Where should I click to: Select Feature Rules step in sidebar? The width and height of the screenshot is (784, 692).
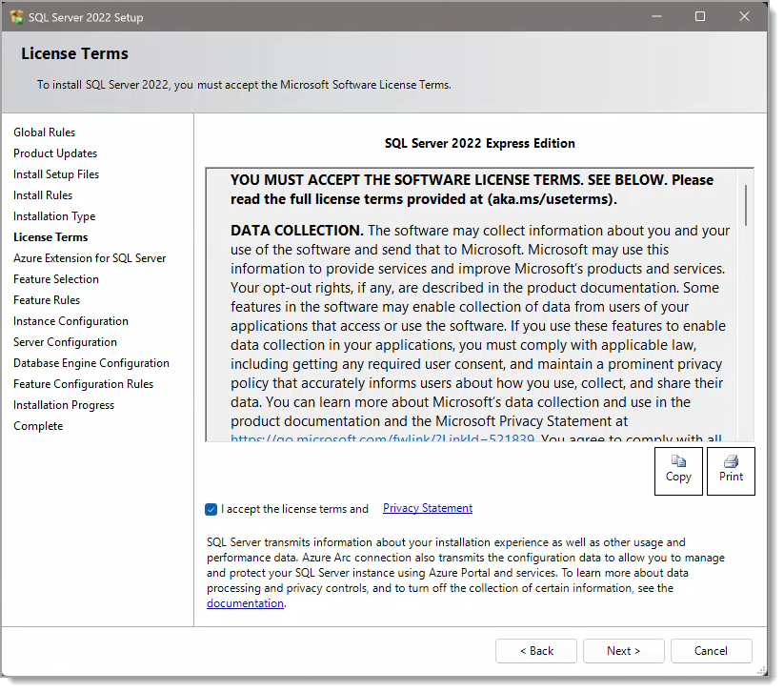coord(47,300)
